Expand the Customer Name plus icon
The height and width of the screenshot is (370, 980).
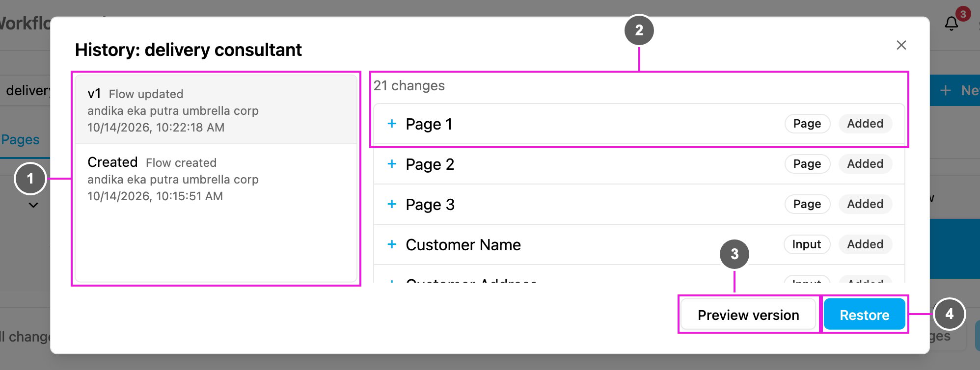(x=392, y=244)
